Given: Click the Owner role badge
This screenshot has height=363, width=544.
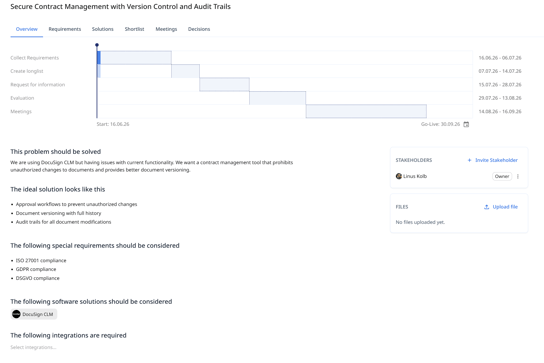Looking at the screenshot, I should click(x=502, y=176).
